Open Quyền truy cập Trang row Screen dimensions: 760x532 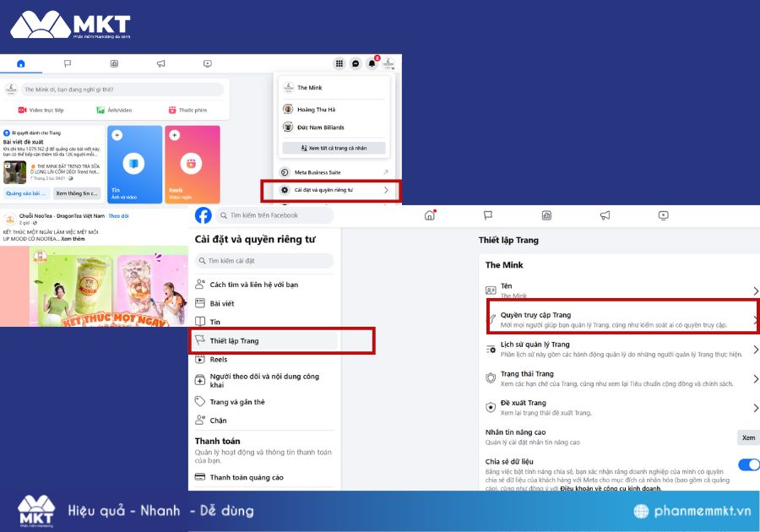click(622, 320)
